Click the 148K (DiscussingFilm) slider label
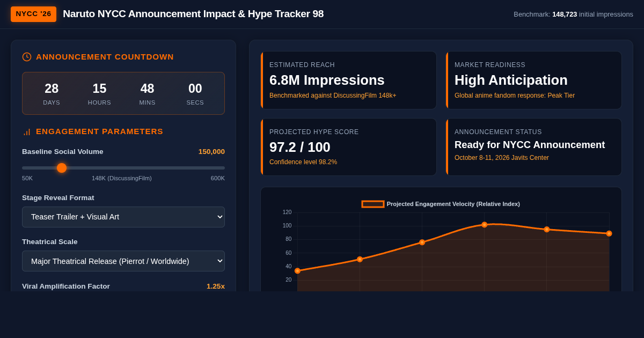Viewport: 644px width, 338px height. coord(122,178)
